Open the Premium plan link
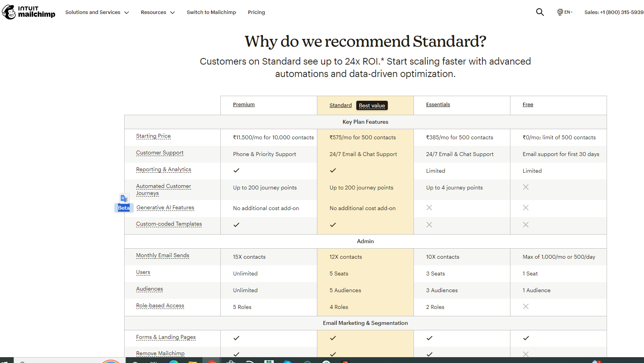Viewport: 644px width, 363px height. (244, 105)
